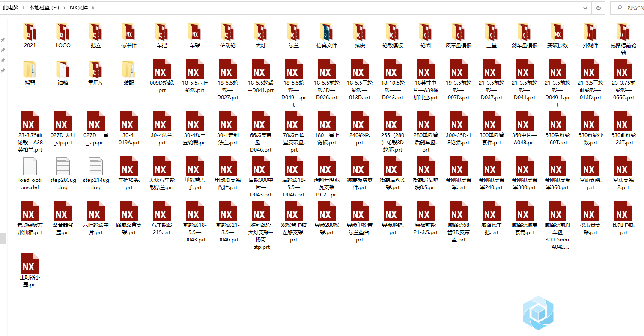Select the 大灯 folder
Image resolution: width=644 pixels, height=336 pixels.
[261, 36]
